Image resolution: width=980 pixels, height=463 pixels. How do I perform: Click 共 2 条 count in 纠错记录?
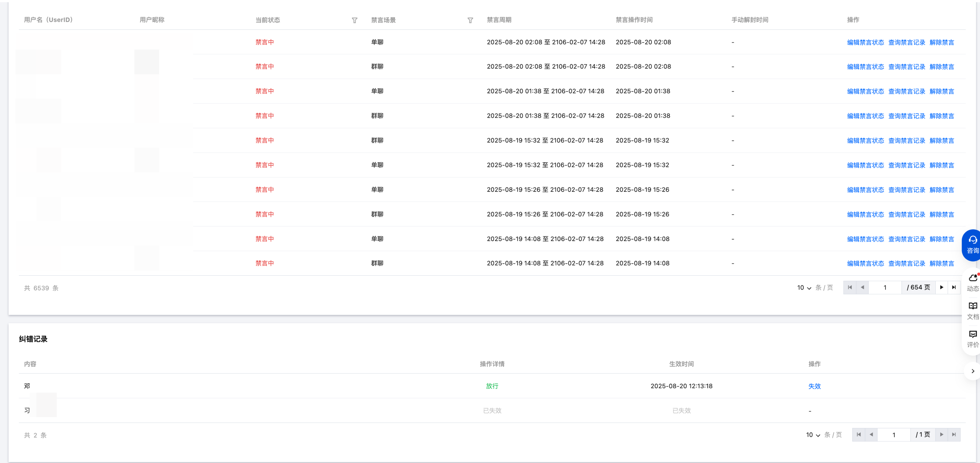[35, 435]
